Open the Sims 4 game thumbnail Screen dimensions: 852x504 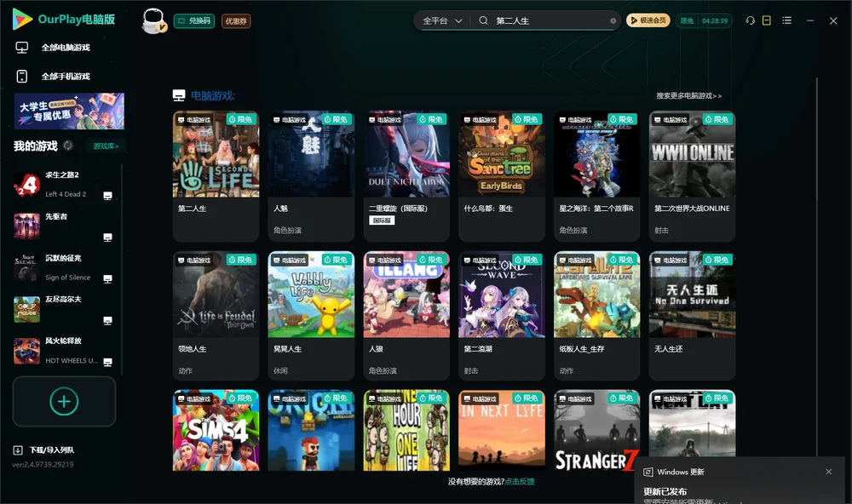click(x=216, y=430)
